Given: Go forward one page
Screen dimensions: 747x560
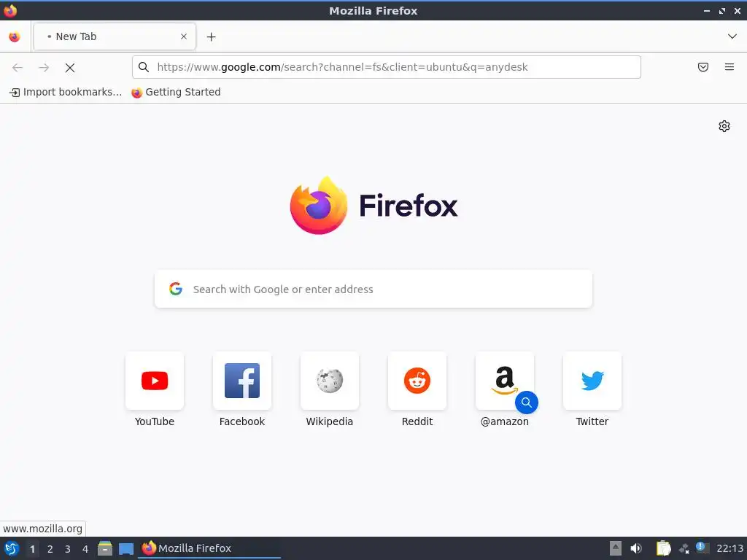Looking at the screenshot, I should tap(44, 68).
